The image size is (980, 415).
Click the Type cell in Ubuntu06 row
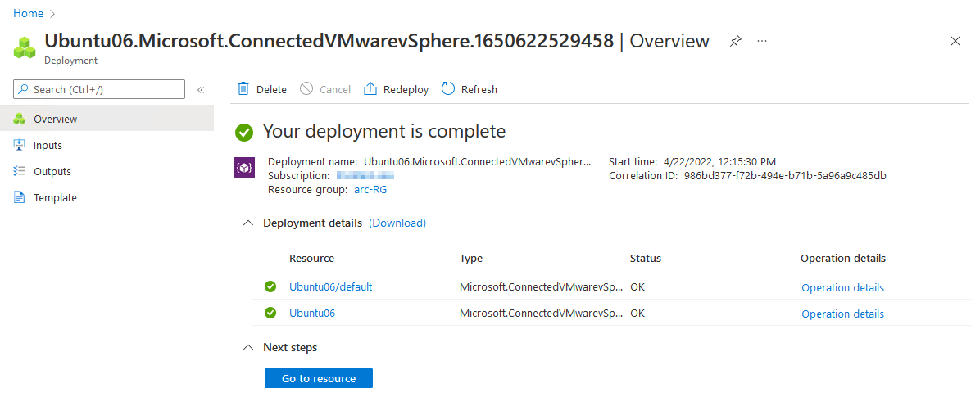(x=542, y=314)
